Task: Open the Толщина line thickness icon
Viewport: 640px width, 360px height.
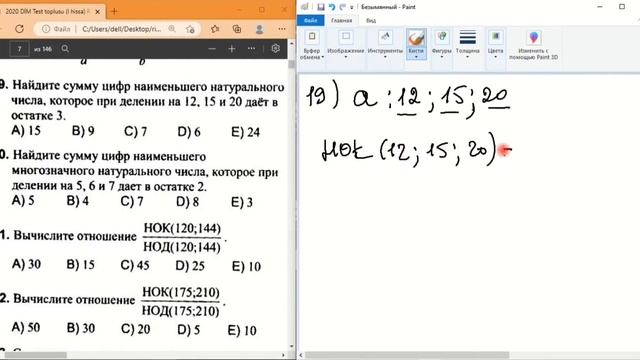Action: (468, 37)
